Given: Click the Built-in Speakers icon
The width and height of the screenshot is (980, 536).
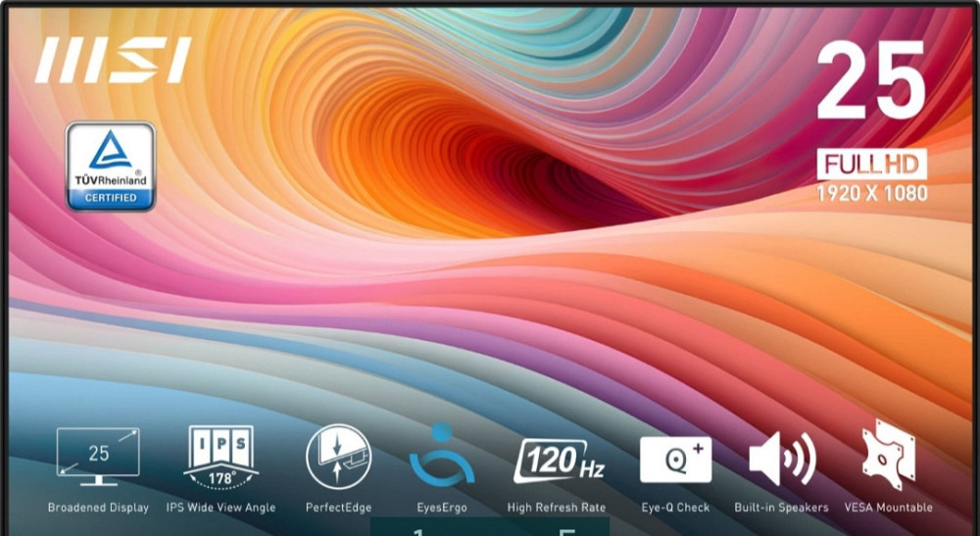Looking at the screenshot, I should pos(781,459).
